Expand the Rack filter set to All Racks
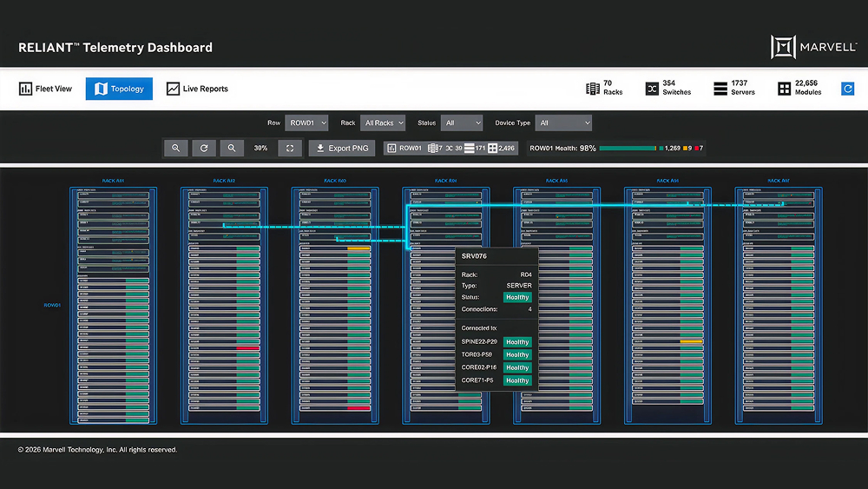 (x=385, y=123)
